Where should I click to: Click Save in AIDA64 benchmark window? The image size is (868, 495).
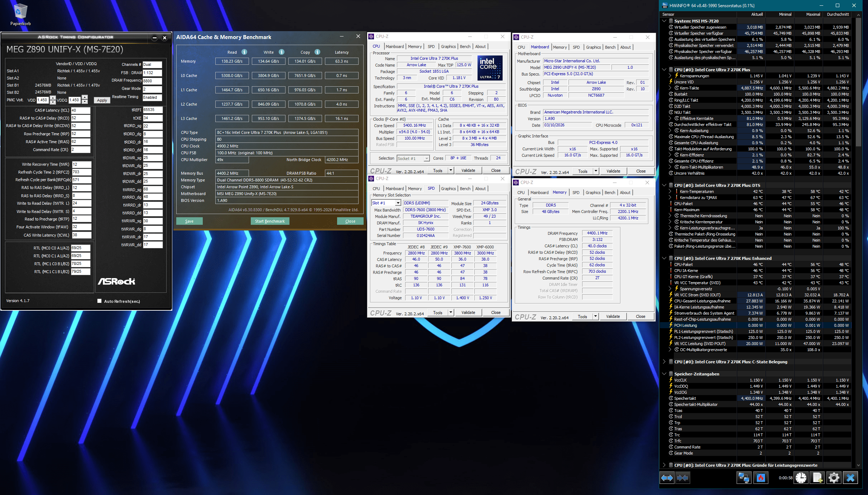(x=190, y=221)
